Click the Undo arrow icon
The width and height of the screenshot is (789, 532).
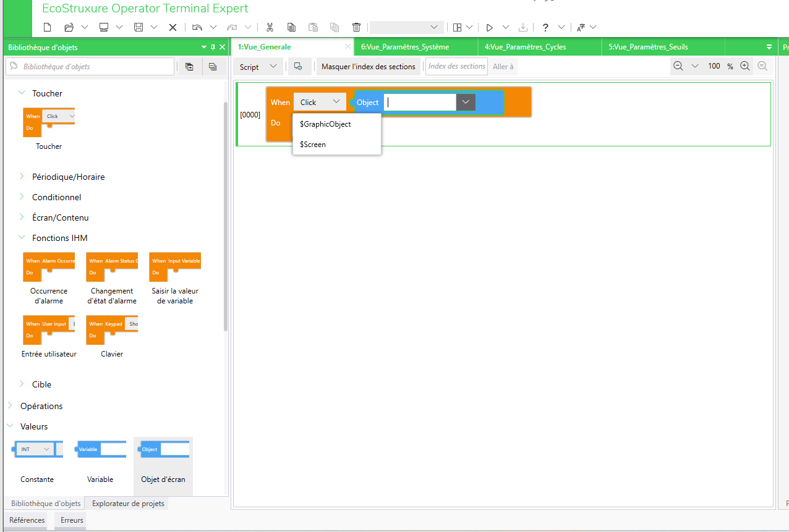(197, 27)
